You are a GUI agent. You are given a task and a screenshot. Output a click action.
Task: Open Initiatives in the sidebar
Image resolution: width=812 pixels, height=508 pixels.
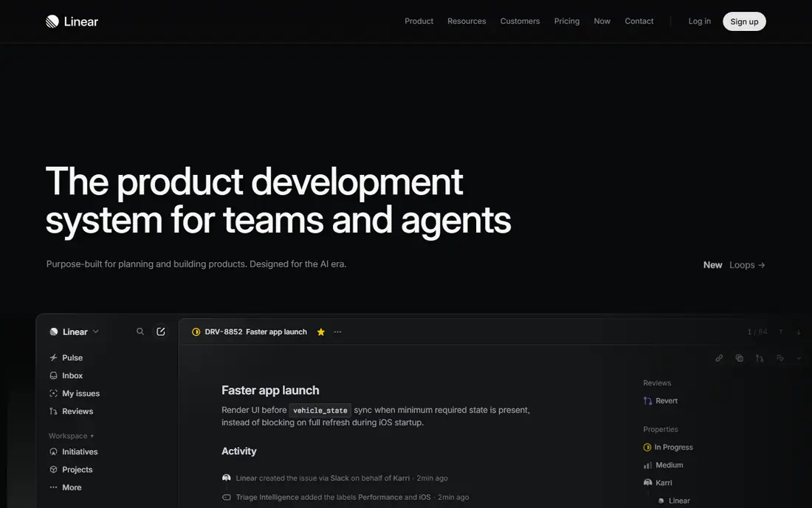[73, 452]
